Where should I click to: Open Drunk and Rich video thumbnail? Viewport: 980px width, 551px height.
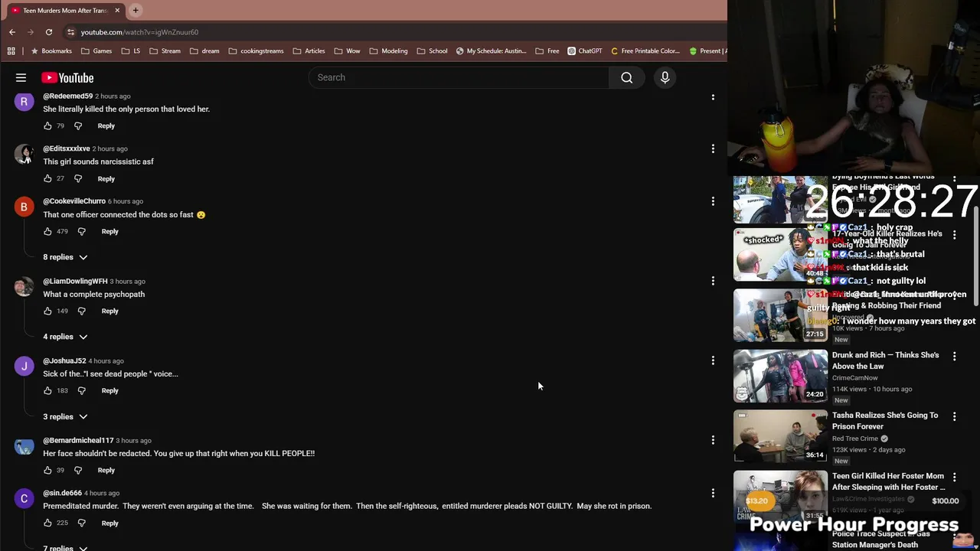(780, 376)
